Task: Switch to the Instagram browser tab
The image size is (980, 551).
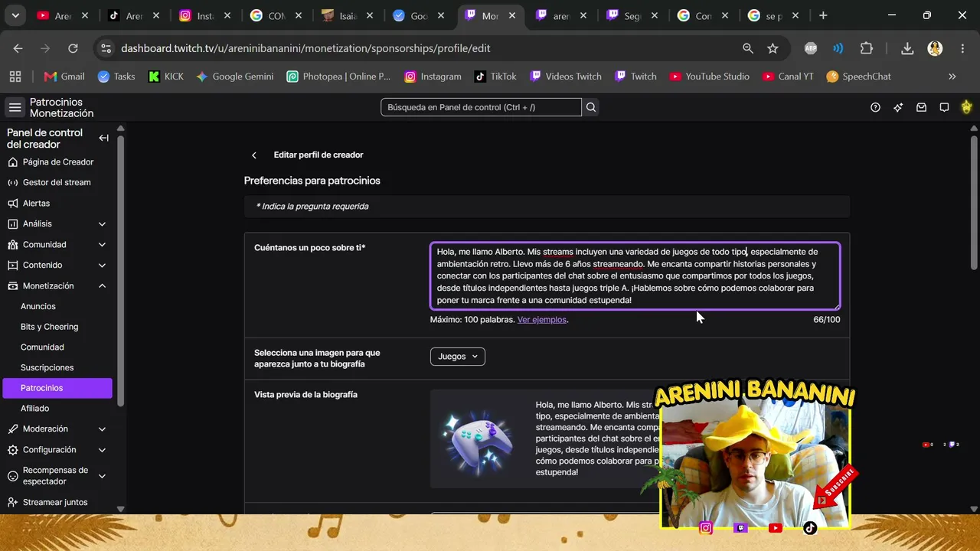Action: point(203,15)
